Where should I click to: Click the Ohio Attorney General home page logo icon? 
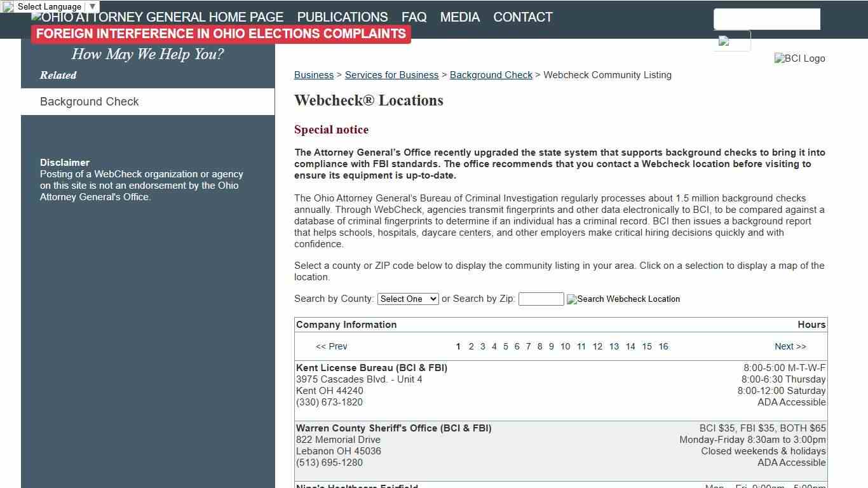35,17
